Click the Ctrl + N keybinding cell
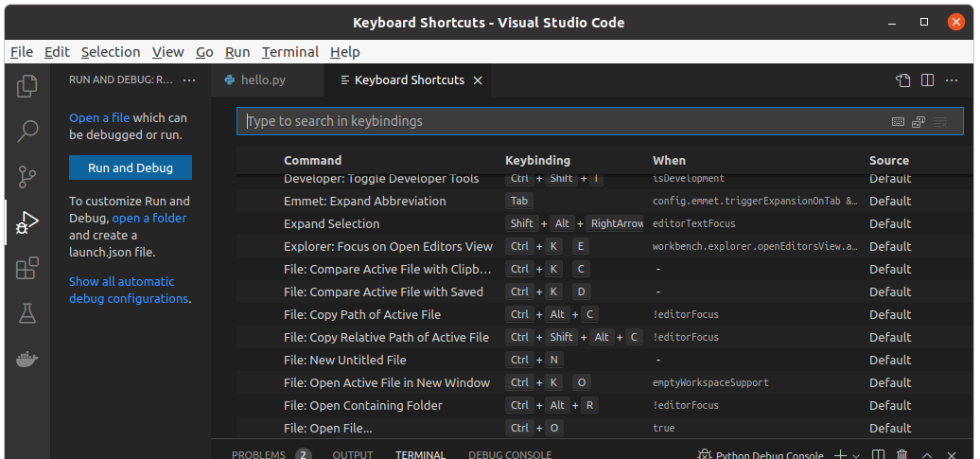The height and width of the screenshot is (459, 980). click(534, 360)
